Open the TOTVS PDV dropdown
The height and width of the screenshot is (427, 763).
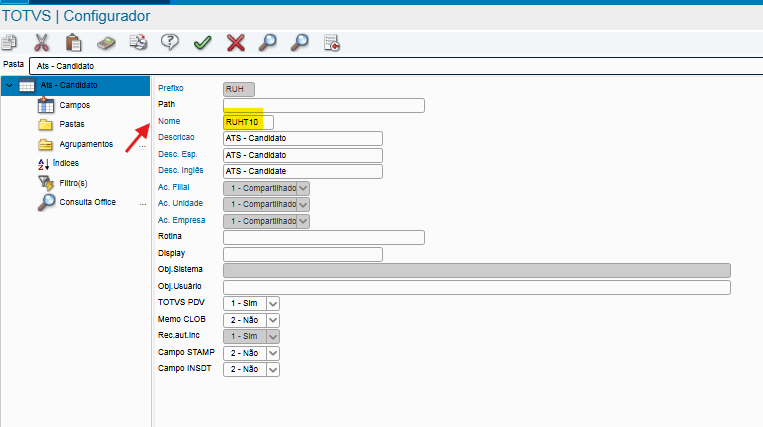pyautogui.click(x=272, y=303)
